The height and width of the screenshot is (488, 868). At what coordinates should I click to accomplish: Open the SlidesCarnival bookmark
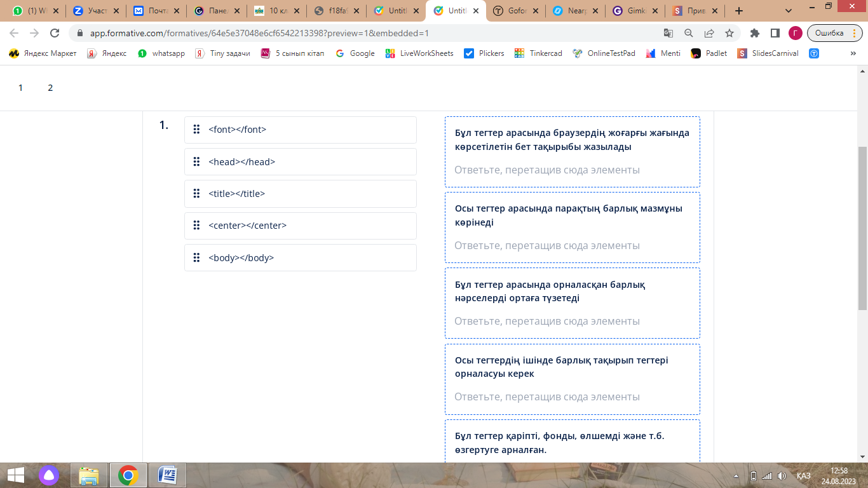point(768,53)
